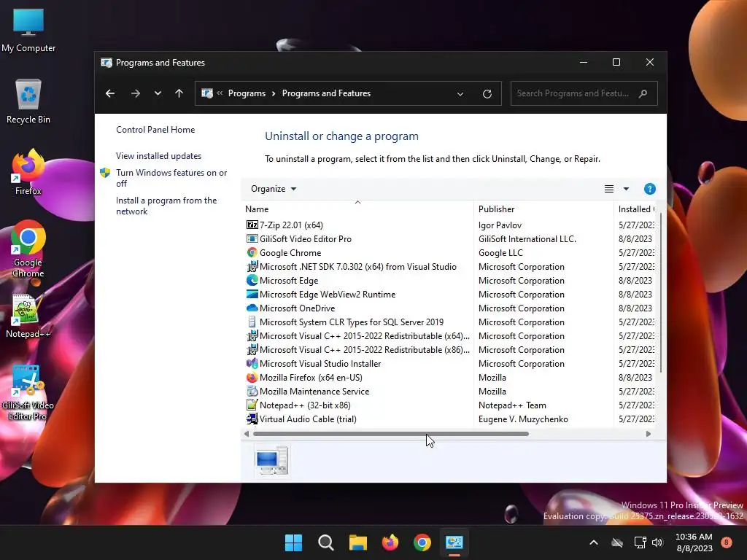Click the volume speaker tray icon

[x=657, y=542]
